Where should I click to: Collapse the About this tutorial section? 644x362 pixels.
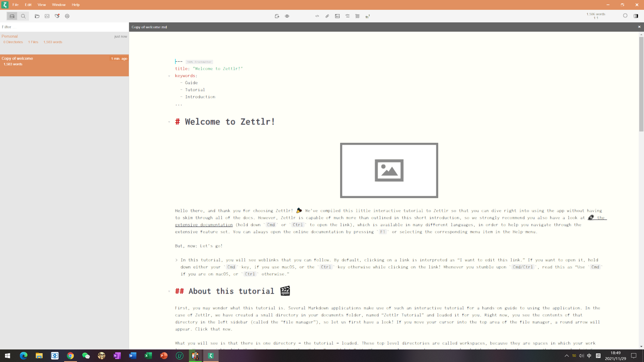(169, 291)
